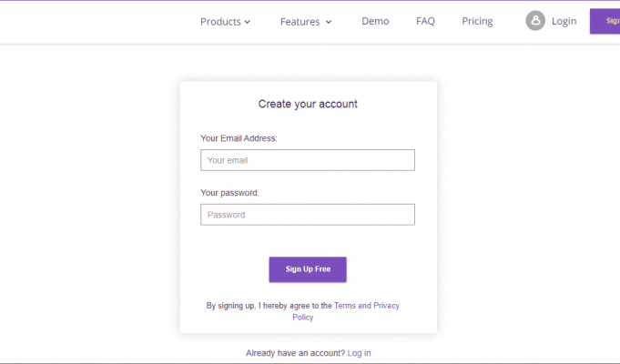Click the user avatar icon beside Login
This screenshot has height=364, width=620.
(535, 21)
